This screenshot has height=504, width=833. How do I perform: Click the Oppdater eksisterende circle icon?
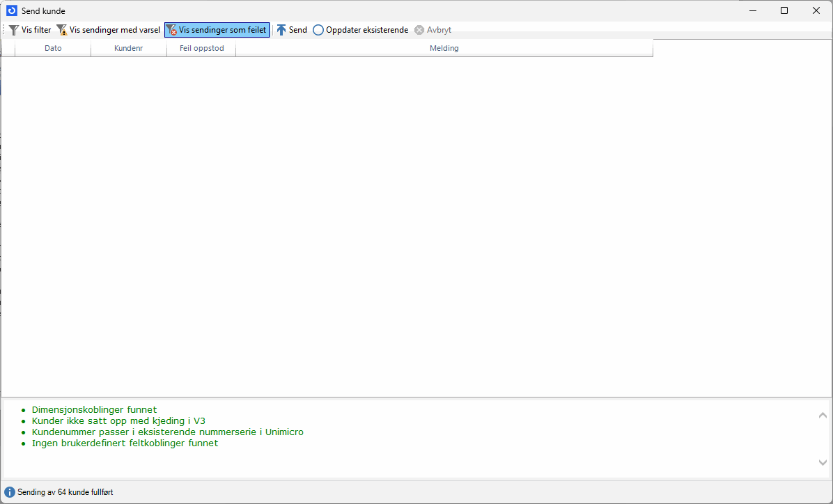(318, 31)
